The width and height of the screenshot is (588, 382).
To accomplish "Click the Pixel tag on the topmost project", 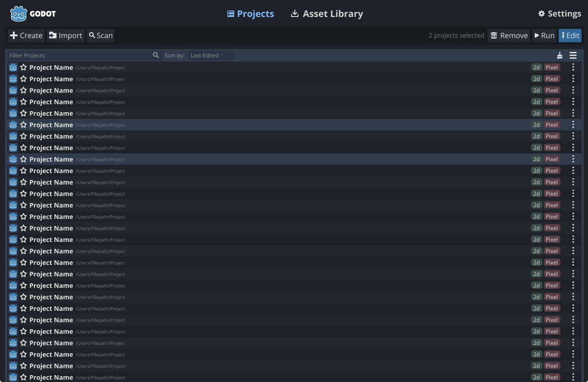I will [x=552, y=67].
